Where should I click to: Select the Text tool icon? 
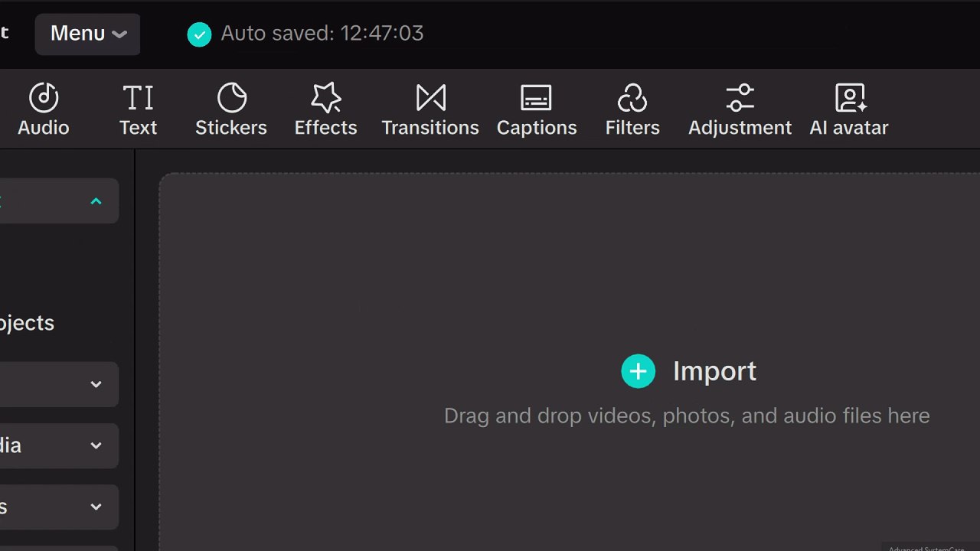pyautogui.click(x=138, y=110)
